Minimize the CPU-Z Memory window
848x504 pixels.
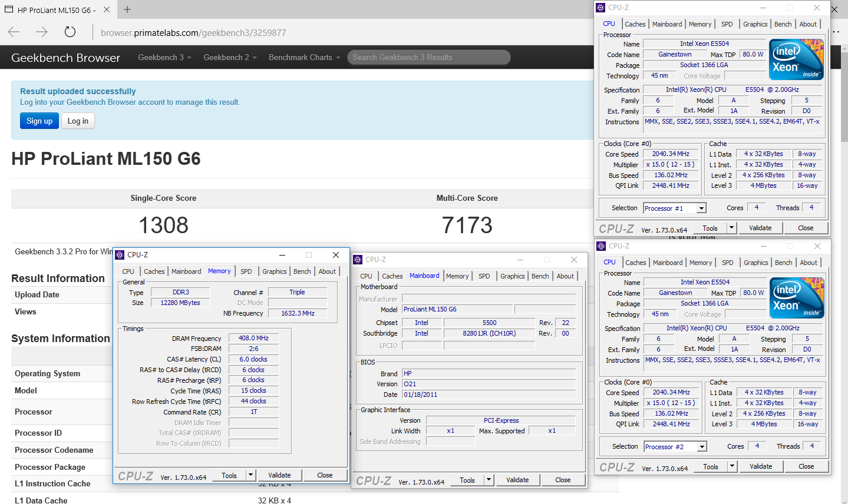(282, 255)
